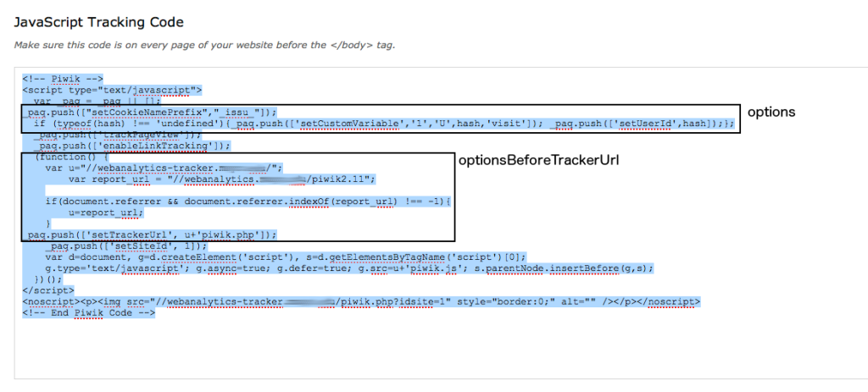
Task: Click the '(function() {' line
Action: 70,157
